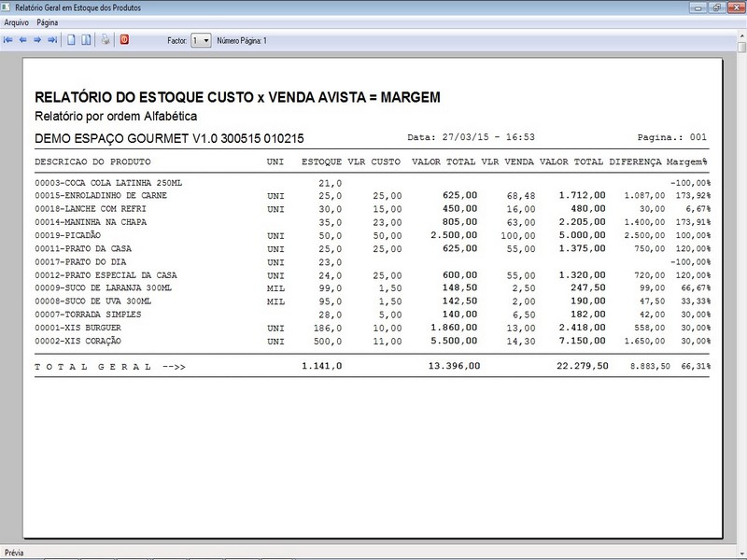The height and width of the screenshot is (560, 747).
Task: Click total stock value 1.141,0
Action: pyautogui.click(x=322, y=366)
